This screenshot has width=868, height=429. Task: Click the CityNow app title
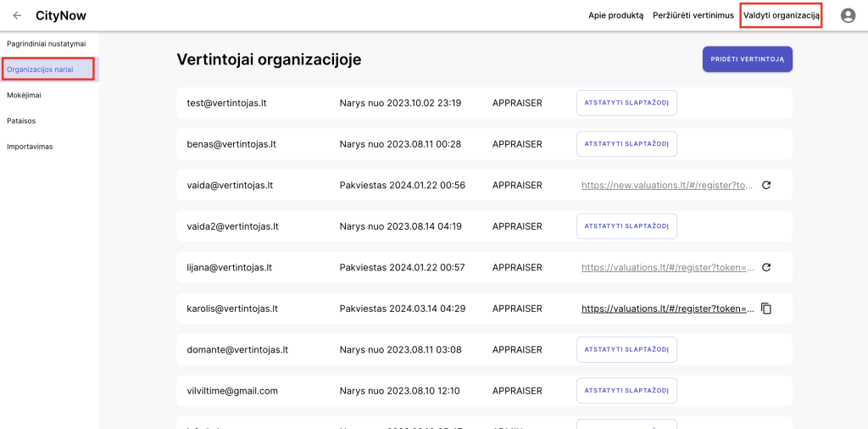coord(61,15)
